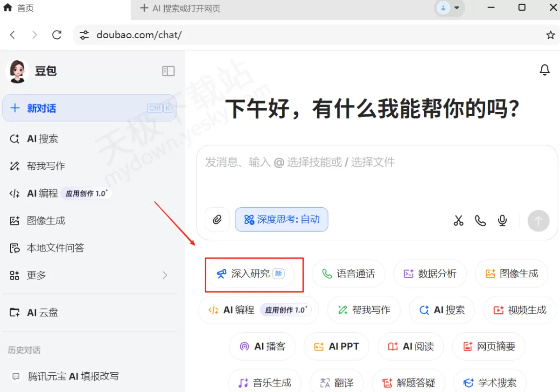This screenshot has width=560, height=392.
Task: Select the 图像生成 skill chip
Action: (x=511, y=274)
